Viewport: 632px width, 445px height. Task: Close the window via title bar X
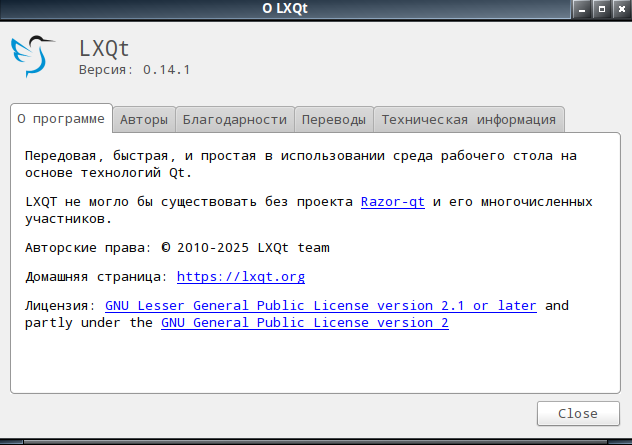click(622, 9)
